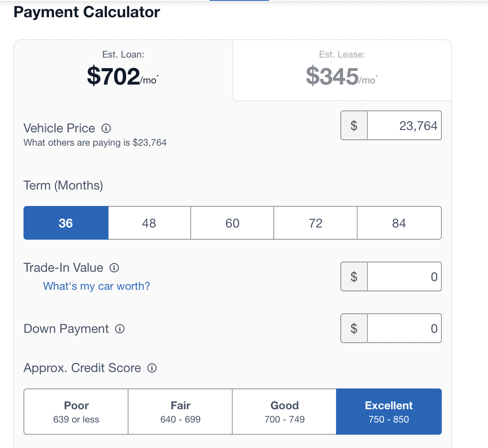Open the Est. Lease tab
The image size is (488, 448).
[342, 70]
